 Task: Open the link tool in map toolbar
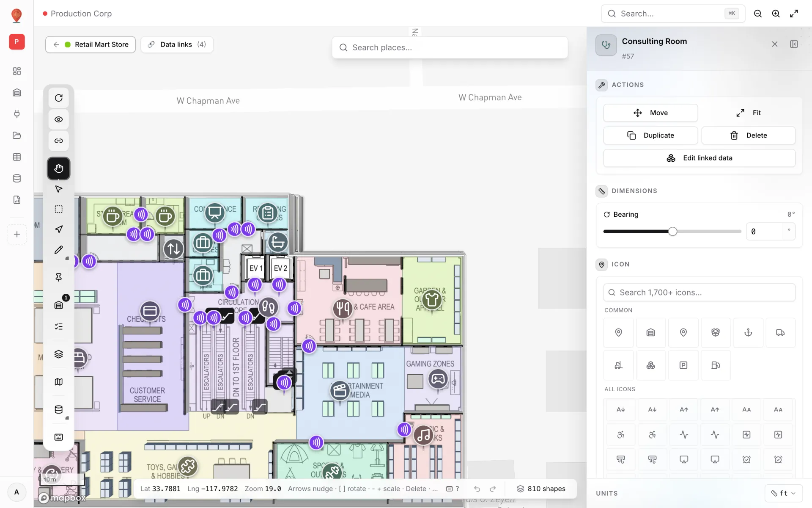(x=59, y=141)
